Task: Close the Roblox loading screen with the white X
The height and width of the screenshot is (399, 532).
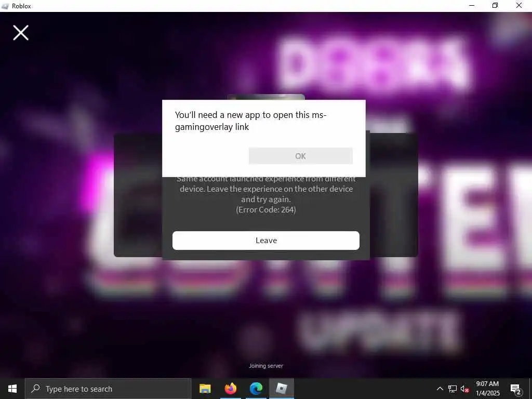Action: pyautogui.click(x=21, y=33)
